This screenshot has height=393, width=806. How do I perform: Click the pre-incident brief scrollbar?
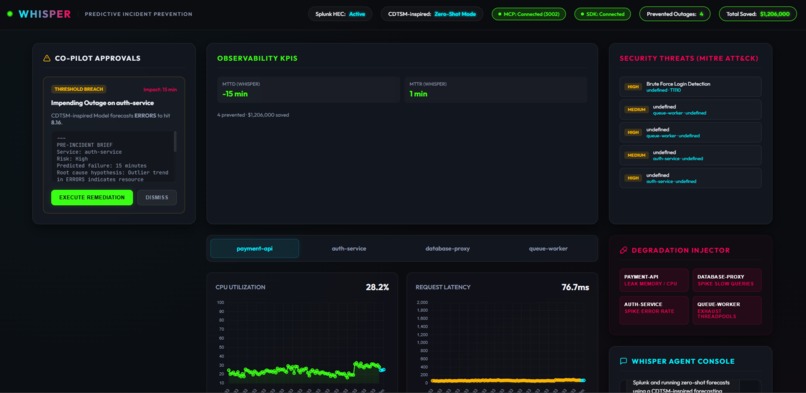(x=175, y=142)
